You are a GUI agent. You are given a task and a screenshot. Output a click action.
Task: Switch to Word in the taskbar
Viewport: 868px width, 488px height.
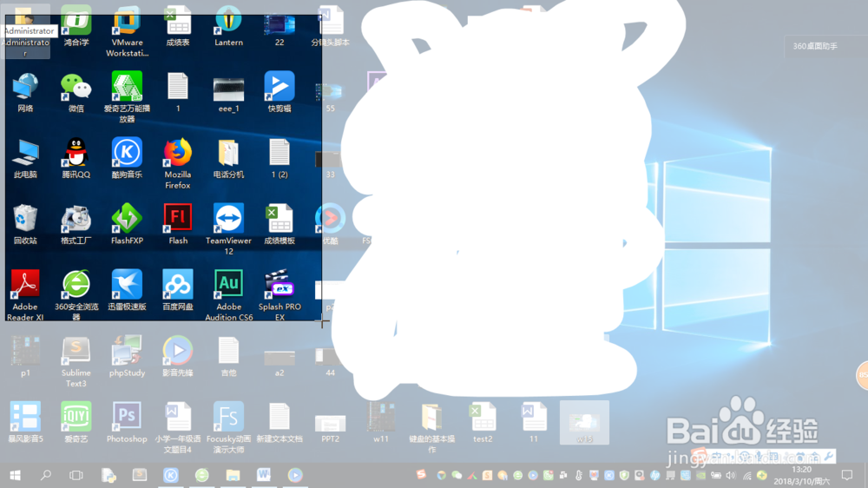pyautogui.click(x=264, y=475)
